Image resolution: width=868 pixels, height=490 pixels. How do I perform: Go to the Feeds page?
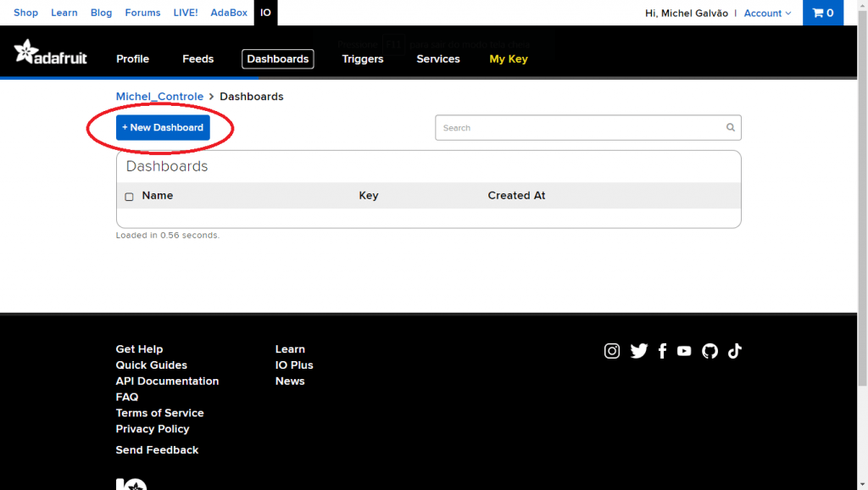click(x=198, y=58)
